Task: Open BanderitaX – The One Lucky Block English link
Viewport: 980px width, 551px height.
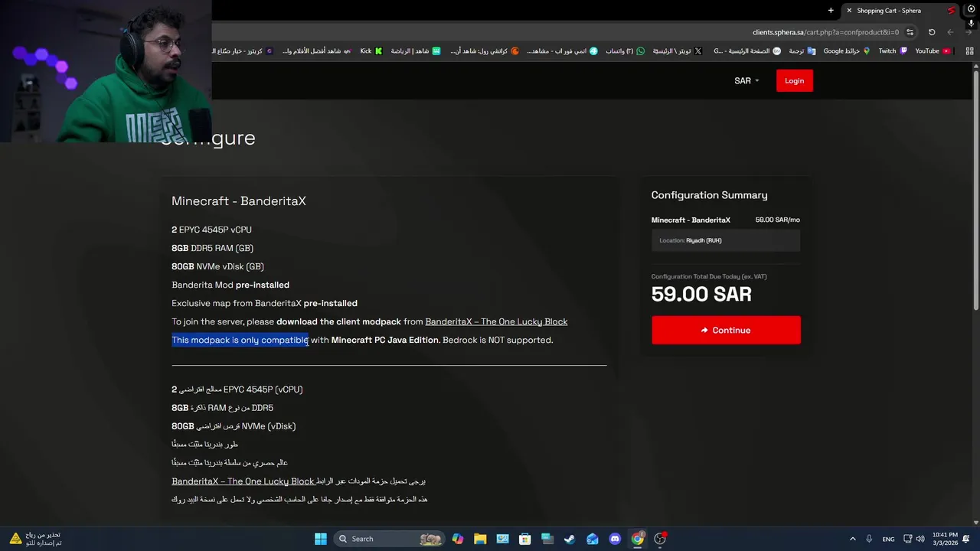Action: (x=496, y=321)
